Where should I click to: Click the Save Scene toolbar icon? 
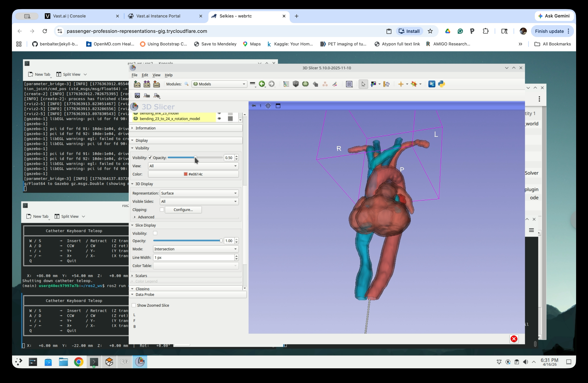(156, 84)
